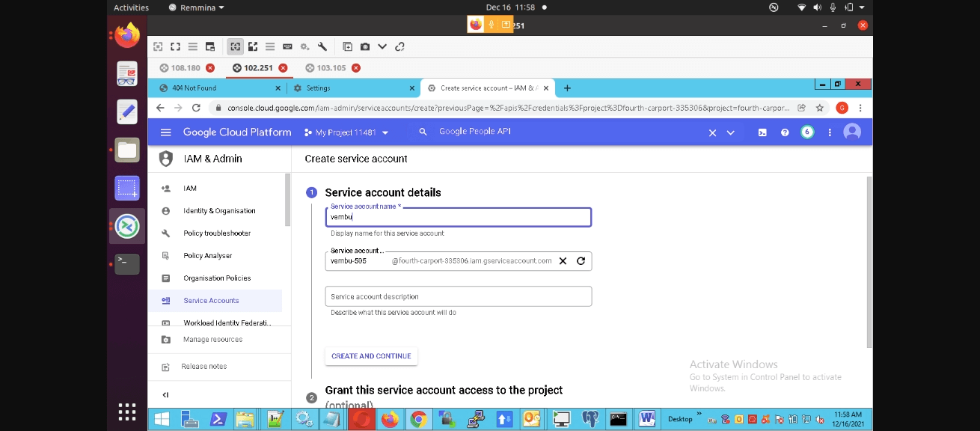Viewport: 980px width, 431px height.
Task: Open Remmina tools wrench icon
Action: (x=322, y=46)
